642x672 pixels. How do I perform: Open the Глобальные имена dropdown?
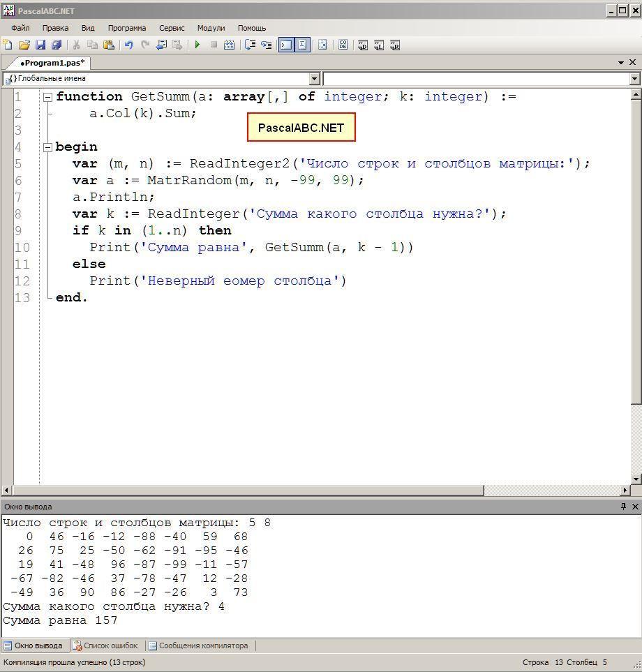[313, 79]
